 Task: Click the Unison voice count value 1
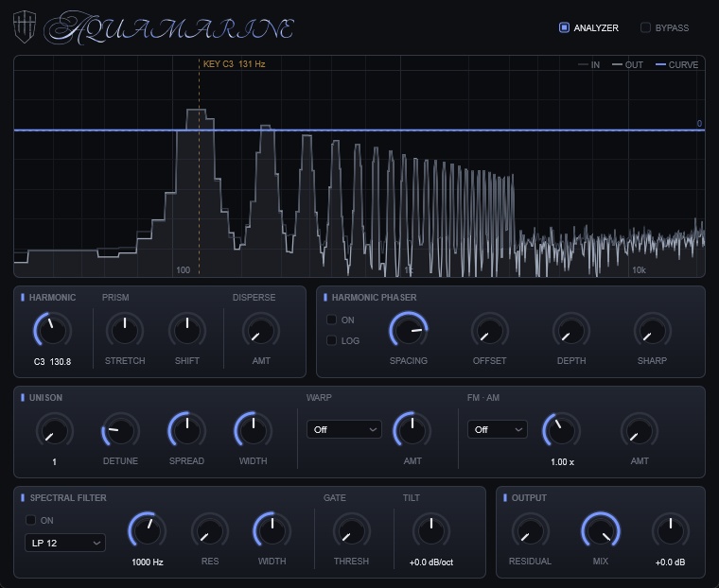54,462
